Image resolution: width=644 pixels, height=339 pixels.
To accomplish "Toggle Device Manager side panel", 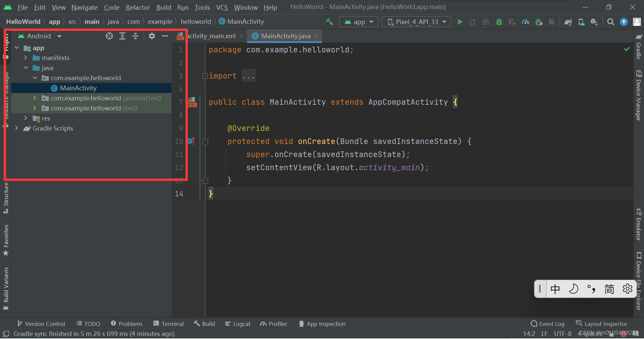I will pyautogui.click(x=639, y=96).
